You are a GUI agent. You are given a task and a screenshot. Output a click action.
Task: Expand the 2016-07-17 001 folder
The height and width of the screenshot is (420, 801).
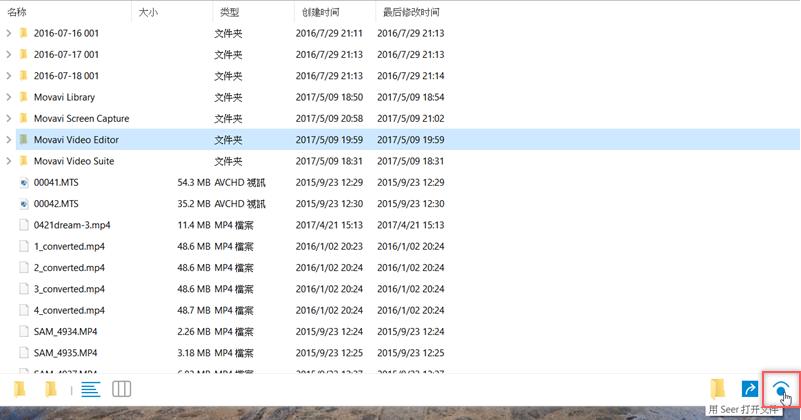pyautogui.click(x=8, y=54)
